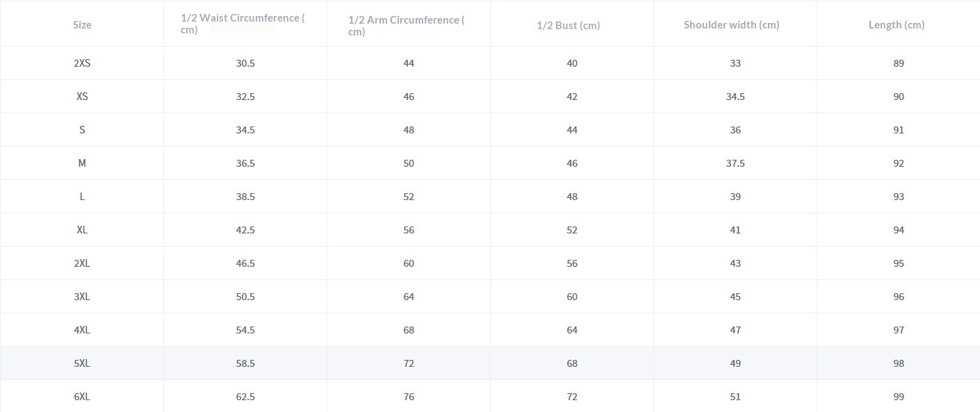
Task: Select waist value 42.5 in the XL row
Action: pyautogui.click(x=245, y=230)
